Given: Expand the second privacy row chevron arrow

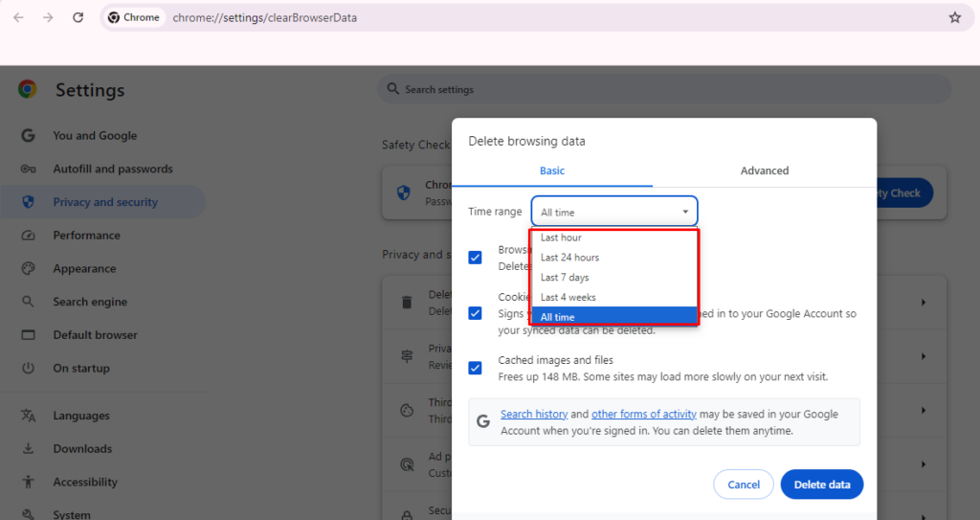Looking at the screenshot, I should pos(924,356).
